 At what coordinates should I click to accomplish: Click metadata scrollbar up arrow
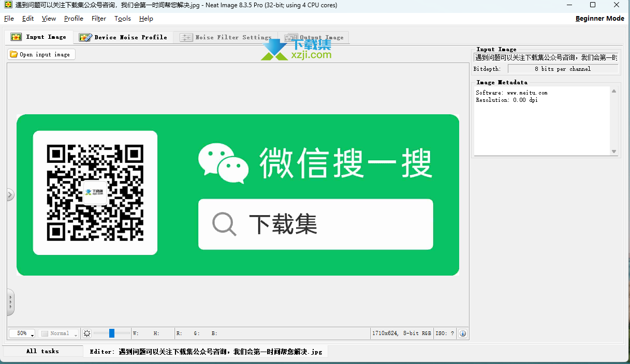coord(614,91)
